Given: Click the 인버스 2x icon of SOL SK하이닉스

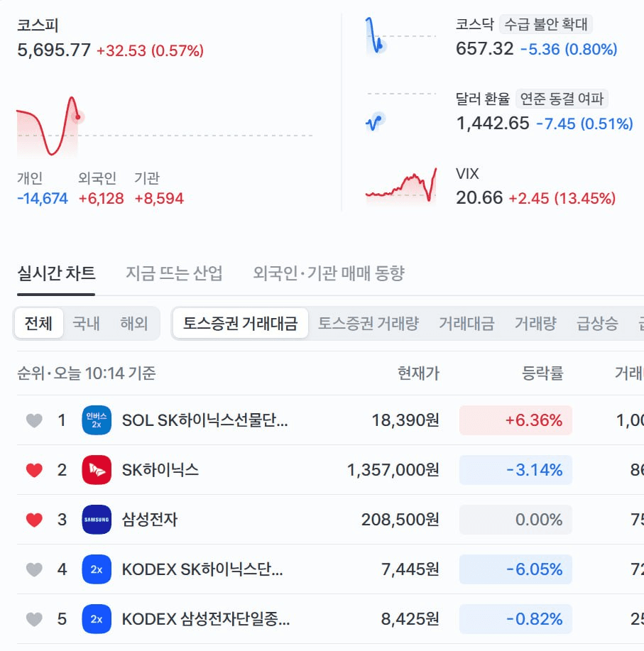Looking at the screenshot, I should (97, 420).
